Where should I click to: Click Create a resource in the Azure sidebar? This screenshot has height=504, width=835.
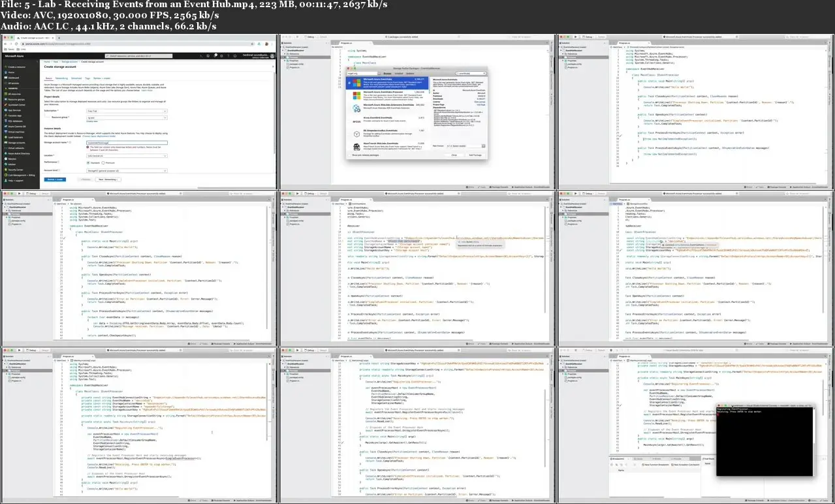15,67
